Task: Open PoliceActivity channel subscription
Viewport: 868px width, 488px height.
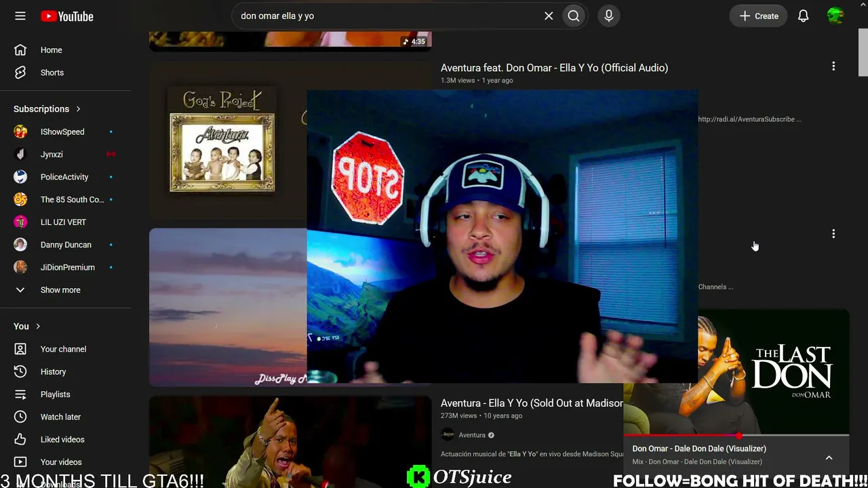Action: coord(66,177)
